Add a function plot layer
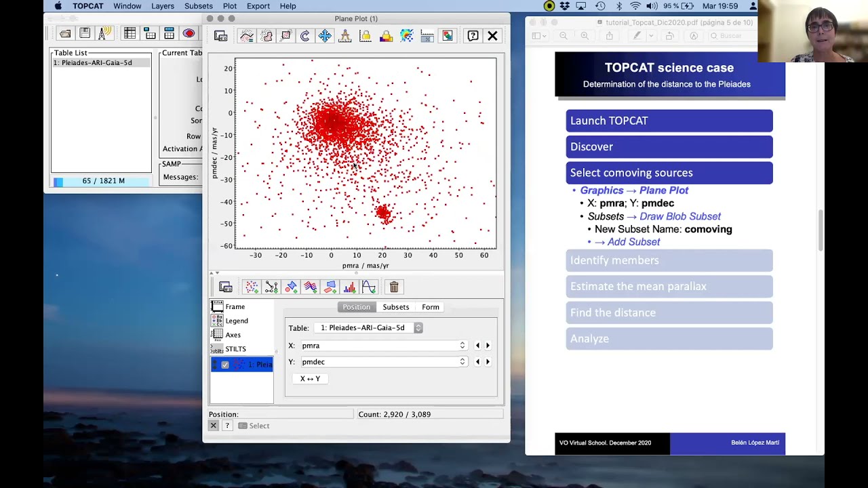Screen dimensions: 868x488 pyautogui.click(x=368, y=287)
